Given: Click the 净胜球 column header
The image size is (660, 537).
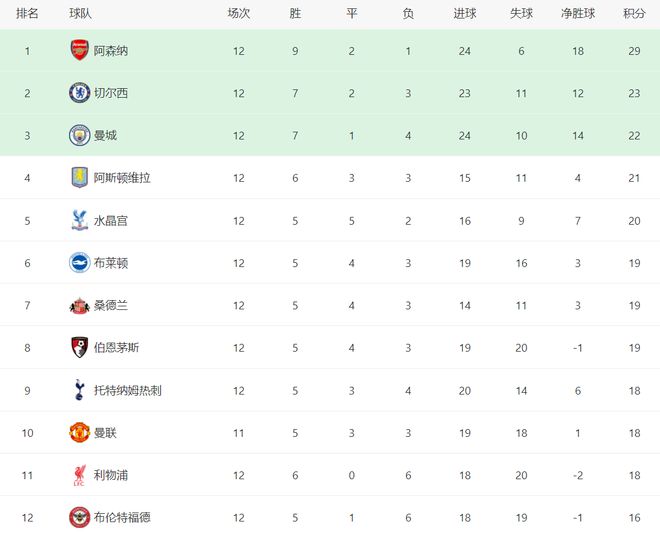Looking at the screenshot, I should [579, 14].
